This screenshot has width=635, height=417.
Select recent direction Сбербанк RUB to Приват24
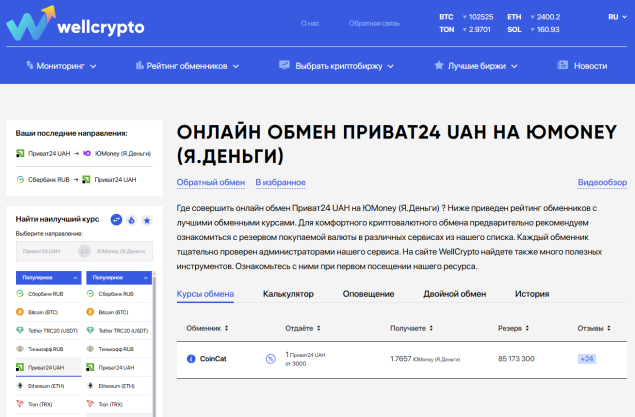tap(76, 179)
